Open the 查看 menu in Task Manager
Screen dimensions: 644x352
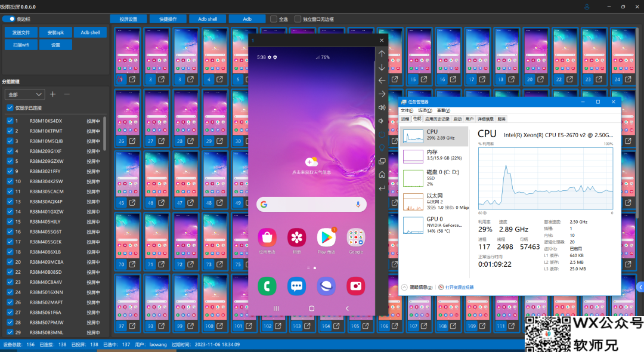point(444,110)
